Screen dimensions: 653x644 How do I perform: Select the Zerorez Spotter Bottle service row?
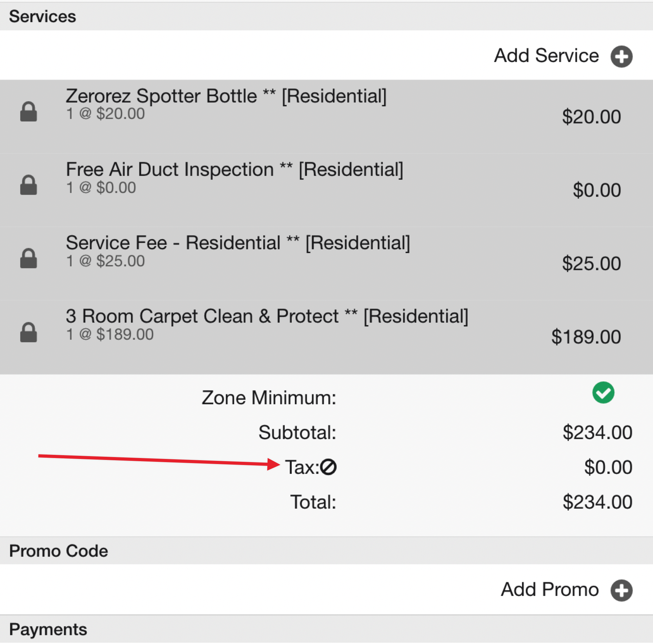pyautogui.click(x=326, y=117)
